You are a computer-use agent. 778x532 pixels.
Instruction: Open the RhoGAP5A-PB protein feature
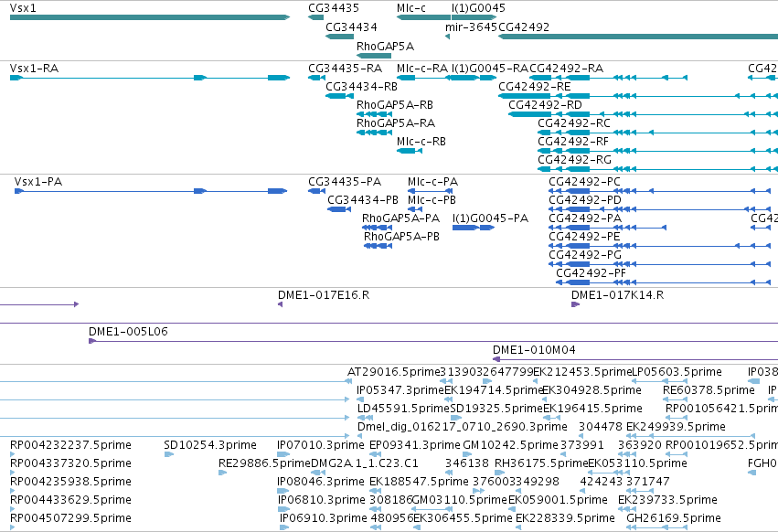click(x=378, y=246)
